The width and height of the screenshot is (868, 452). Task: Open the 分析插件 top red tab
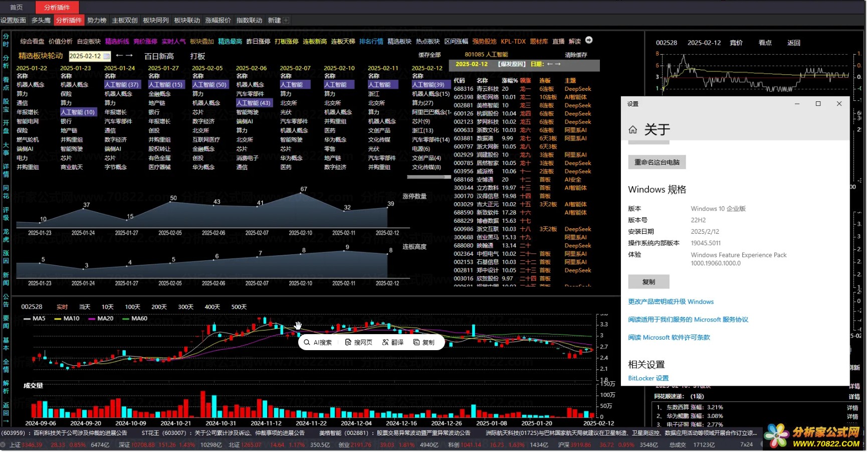57,8
